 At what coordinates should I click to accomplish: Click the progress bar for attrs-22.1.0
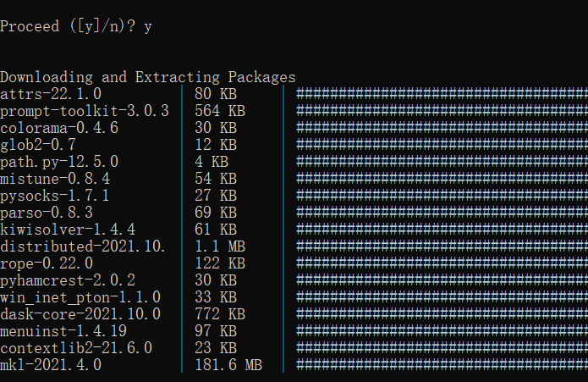point(440,94)
